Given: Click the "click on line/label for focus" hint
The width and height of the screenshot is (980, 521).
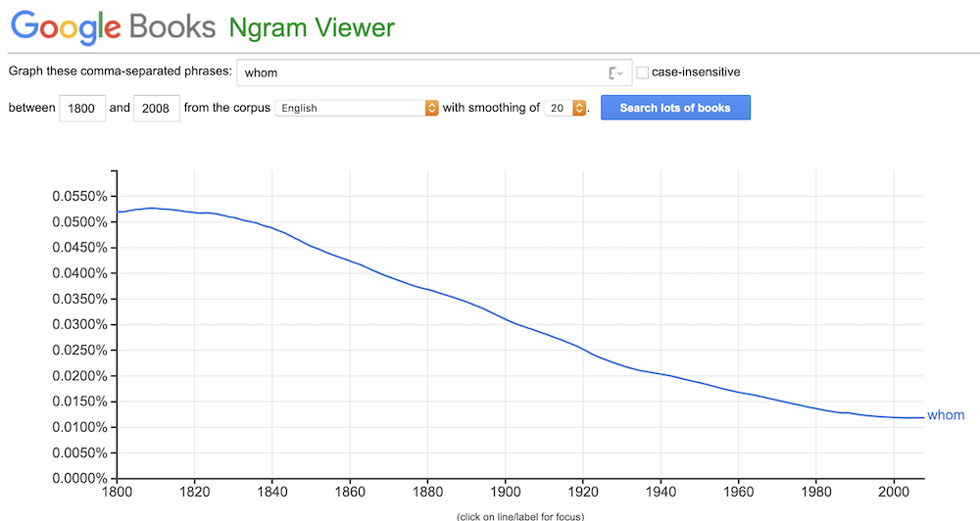Looking at the screenshot, I should (x=519, y=515).
